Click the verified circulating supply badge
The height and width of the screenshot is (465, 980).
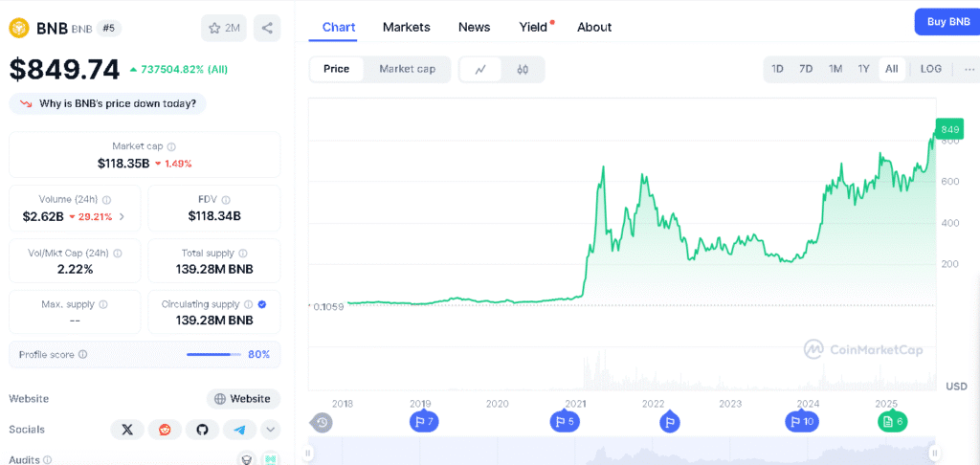[262, 305]
